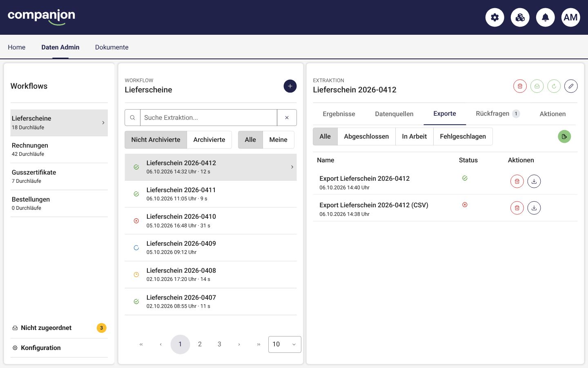This screenshot has height=368, width=588.
Task: Go to Dokumente in top navigation
Action: coord(112,47)
